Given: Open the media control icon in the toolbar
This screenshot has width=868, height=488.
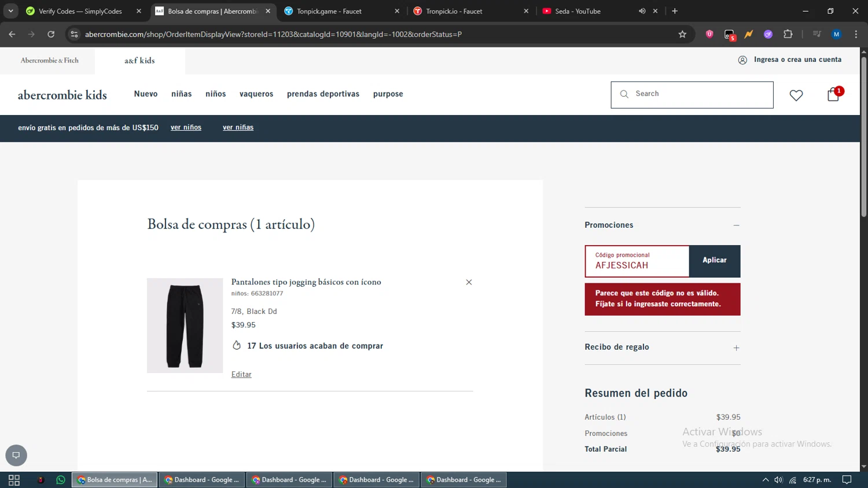Looking at the screenshot, I should [816, 34].
